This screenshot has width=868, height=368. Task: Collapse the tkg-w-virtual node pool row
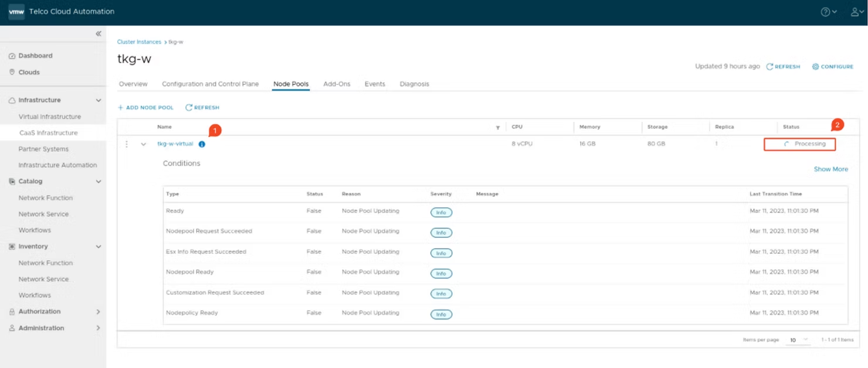point(144,144)
